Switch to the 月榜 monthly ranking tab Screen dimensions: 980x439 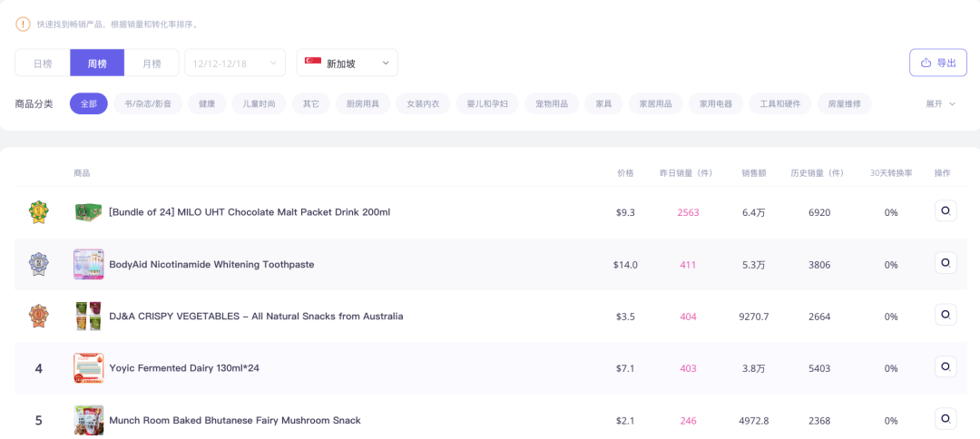click(152, 63)
